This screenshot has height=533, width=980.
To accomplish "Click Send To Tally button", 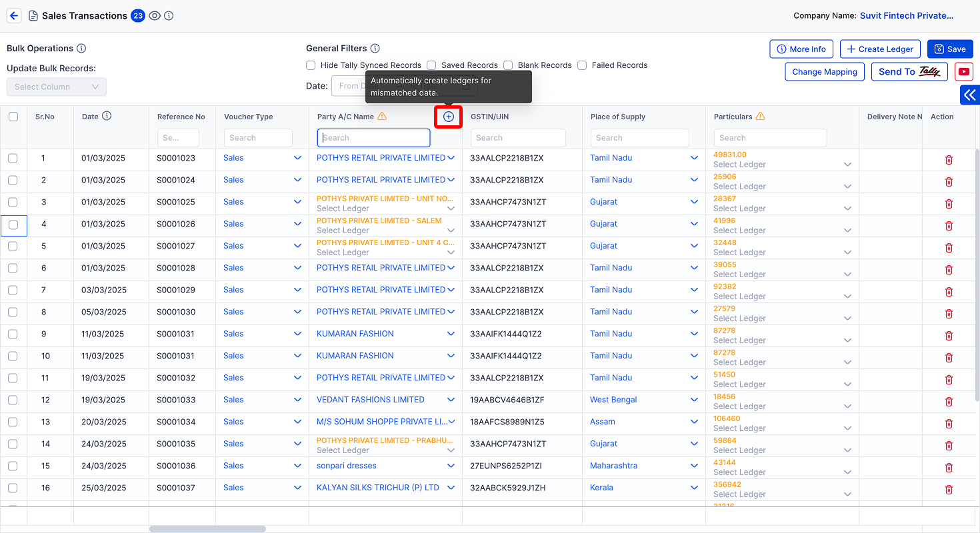I will tap(909, 72).
